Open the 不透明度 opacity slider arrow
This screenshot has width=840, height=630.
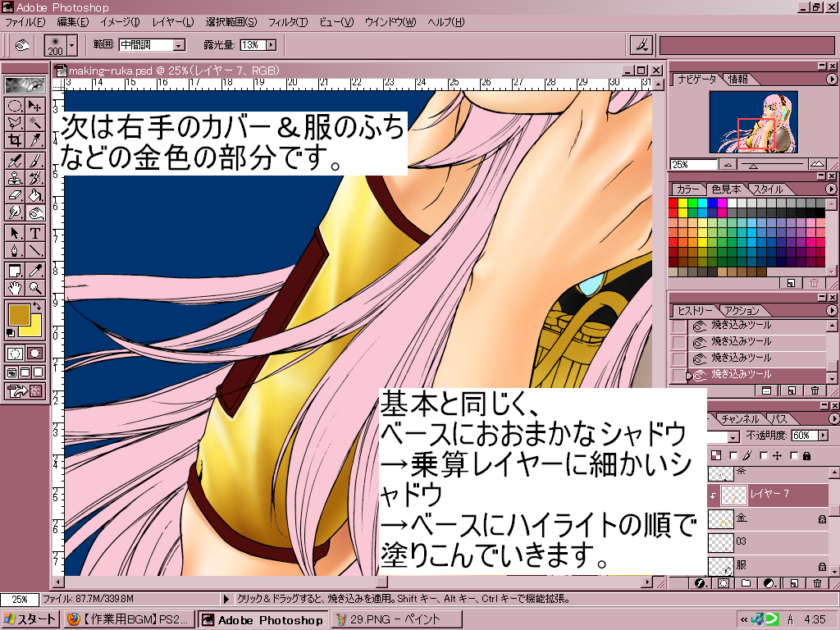(x=822, y=436)
